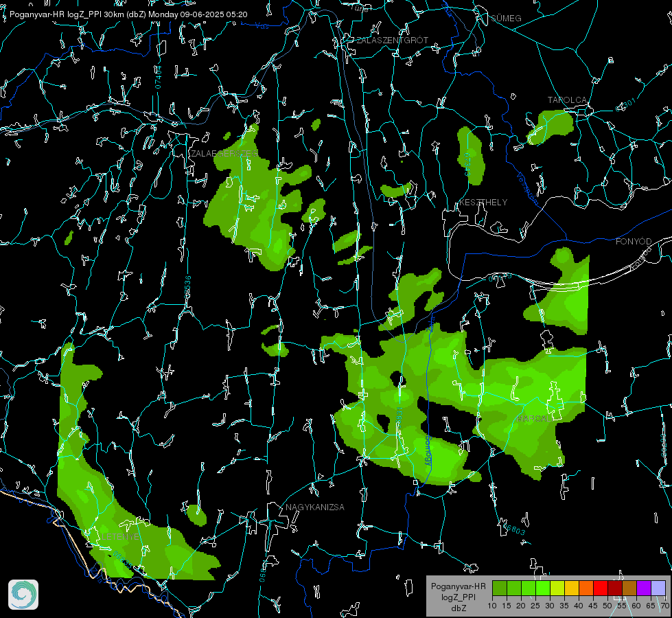Click the 6803 road number label
This screenshot has height=618, width=672.
tap(514, 529)
